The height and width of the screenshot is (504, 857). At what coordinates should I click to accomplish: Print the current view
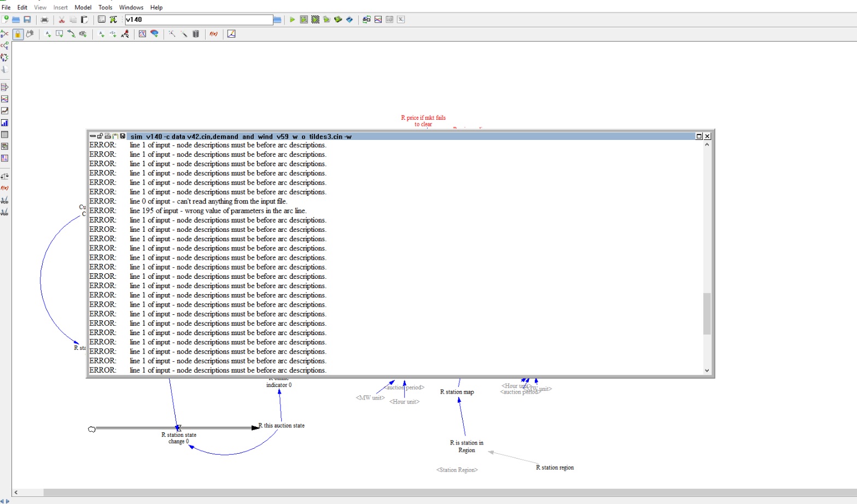pos(45,20)
